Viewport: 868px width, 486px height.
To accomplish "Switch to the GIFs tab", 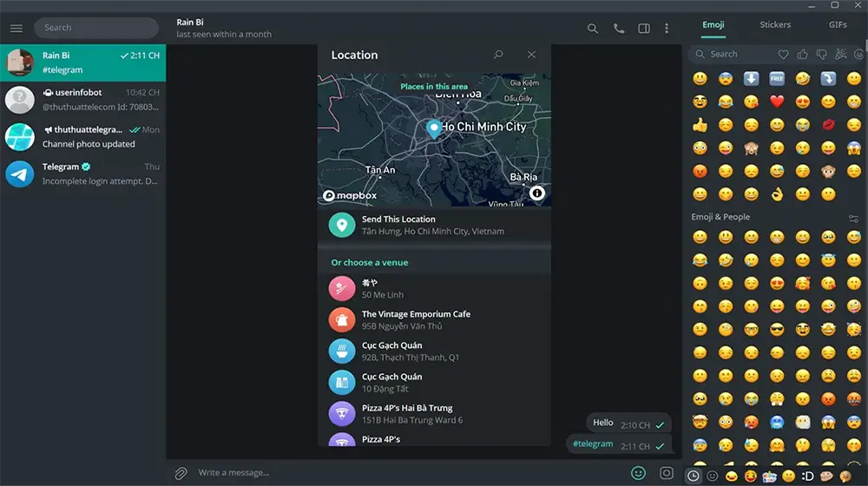I will click(838, 25).
